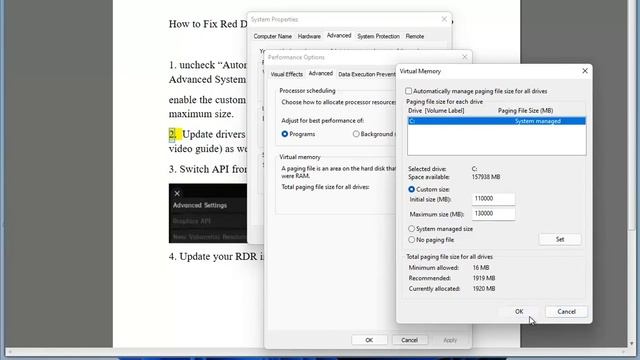
Task: Click the X icon in Advanced Settings image
Action: click(x=177, y=193)
